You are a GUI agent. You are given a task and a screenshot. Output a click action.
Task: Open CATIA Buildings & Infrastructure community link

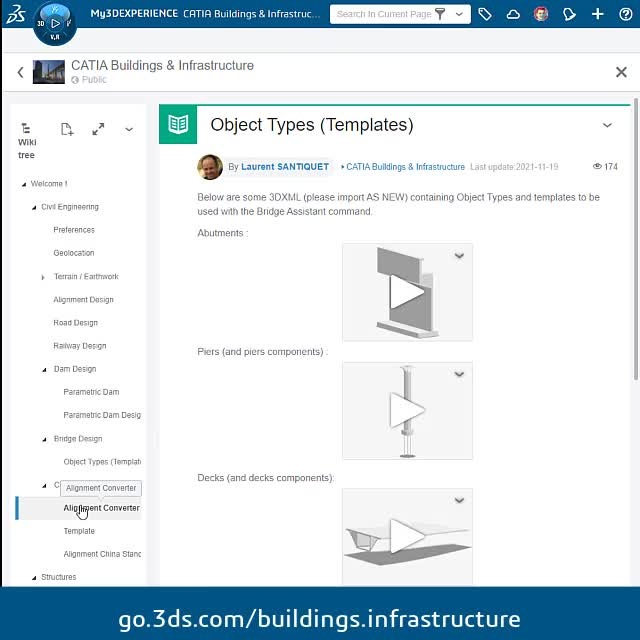click(x=405, y=167)
